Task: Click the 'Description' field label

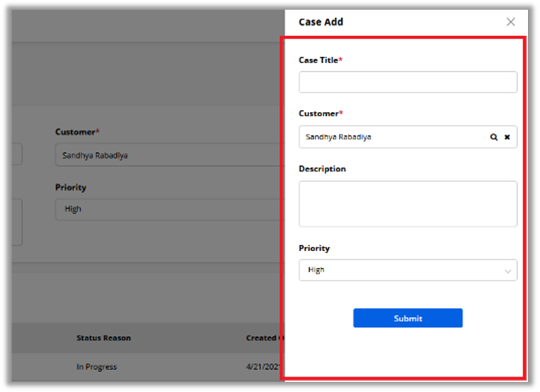Action: click(x=322, y=169)
